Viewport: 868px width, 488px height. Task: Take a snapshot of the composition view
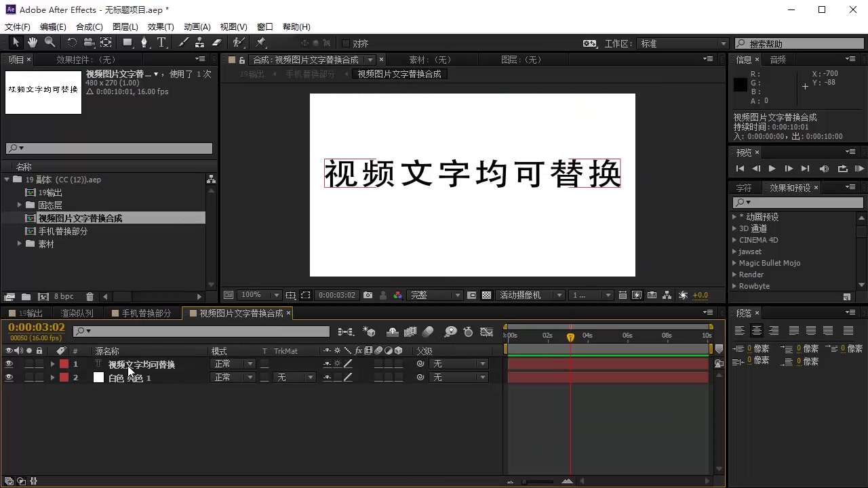tap(368, 295)
